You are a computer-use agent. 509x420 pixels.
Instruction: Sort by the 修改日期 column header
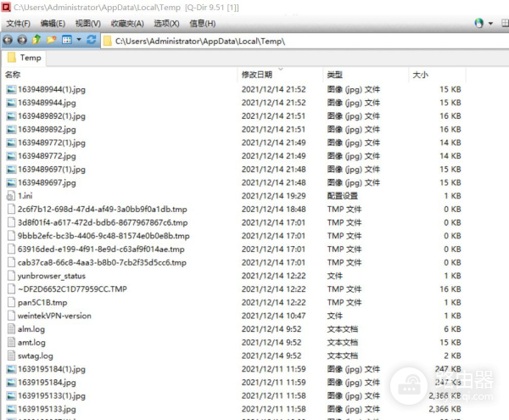[257, 75]
